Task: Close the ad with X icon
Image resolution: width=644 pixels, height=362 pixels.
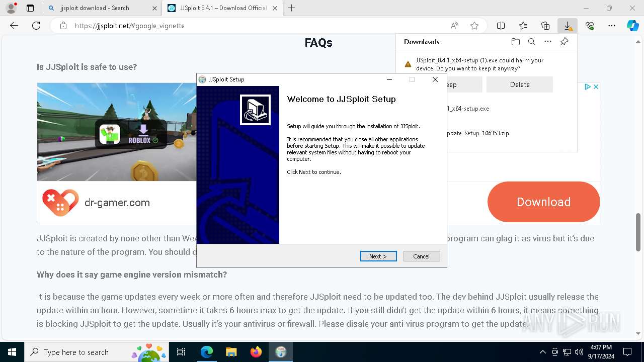Action: click(596, 86)
